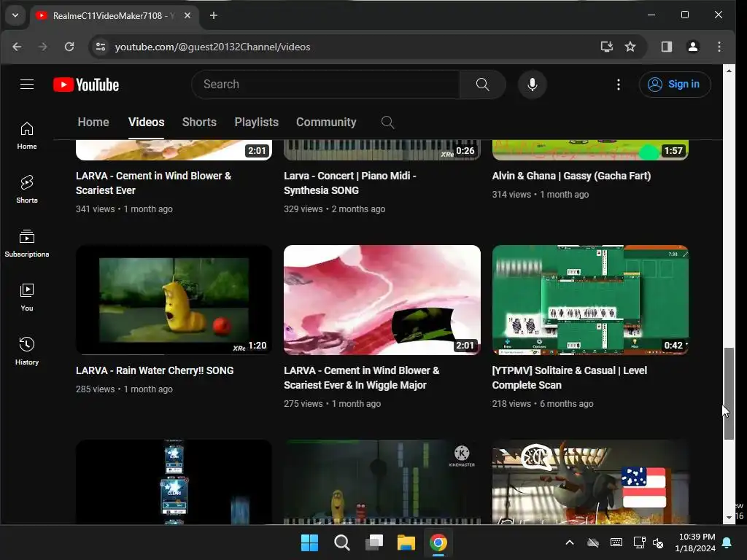Click the YouTube logo
Viewport: 747px width, 560px height.
pos(86,85)
